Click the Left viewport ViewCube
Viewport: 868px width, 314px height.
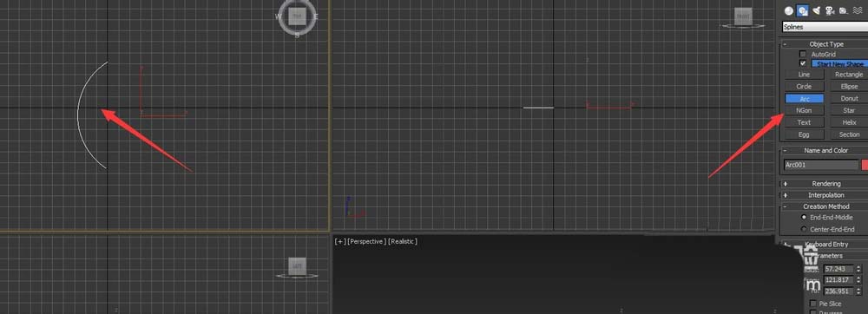pos(297,266)
